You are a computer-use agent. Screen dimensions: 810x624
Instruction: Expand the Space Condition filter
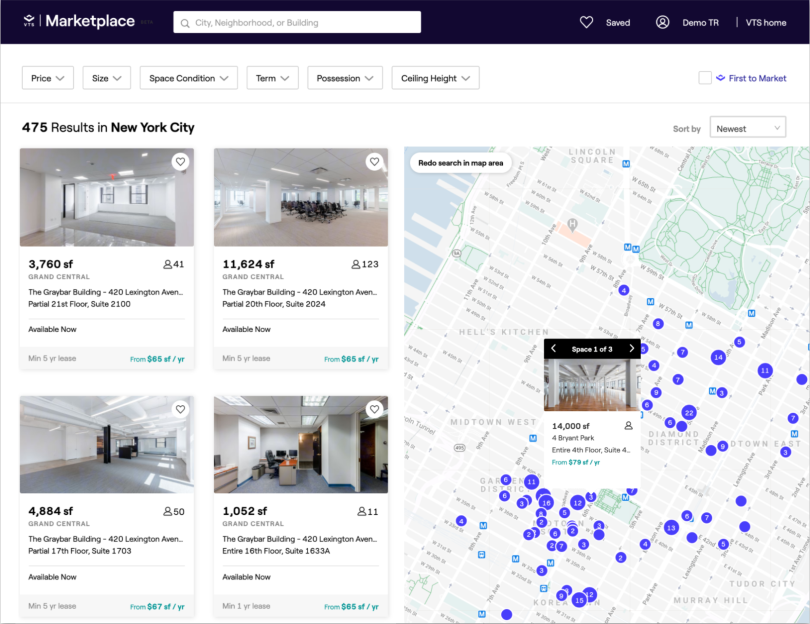point(189,78)
